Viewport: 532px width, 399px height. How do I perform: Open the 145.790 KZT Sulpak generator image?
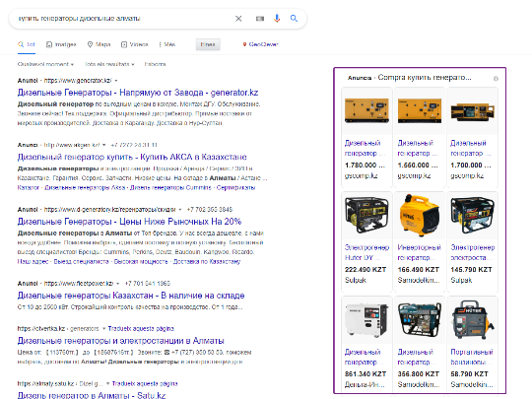coord(472,216)
